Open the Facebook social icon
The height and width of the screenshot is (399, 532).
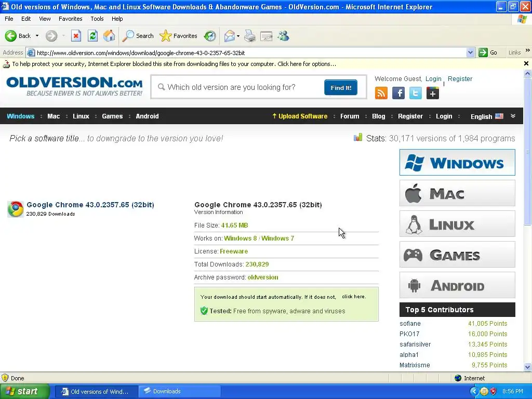tap(398, 93)
